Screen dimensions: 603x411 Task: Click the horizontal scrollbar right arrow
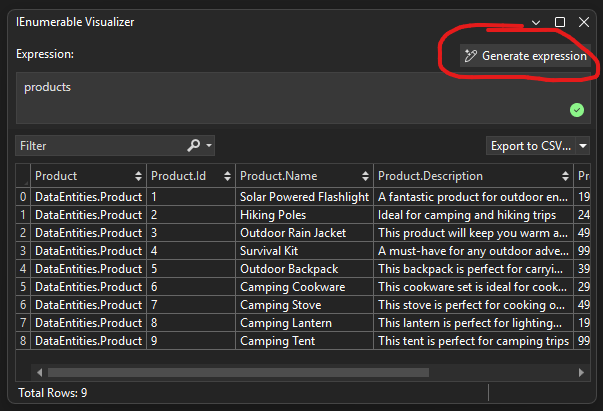581,372
